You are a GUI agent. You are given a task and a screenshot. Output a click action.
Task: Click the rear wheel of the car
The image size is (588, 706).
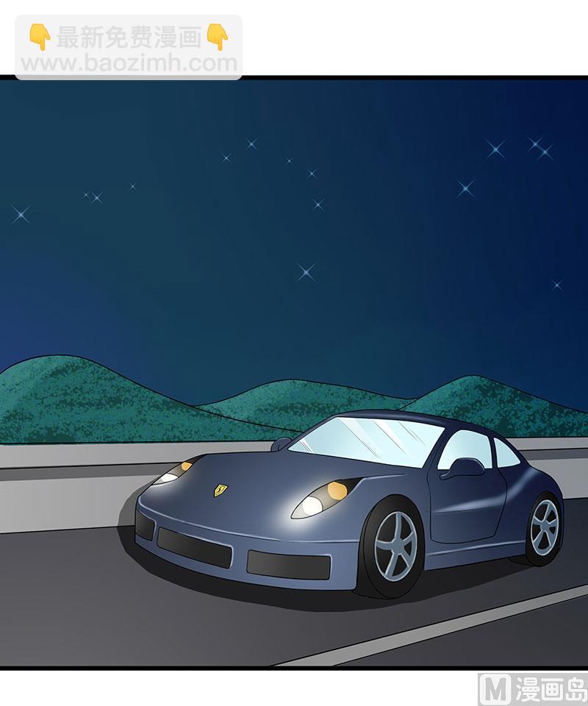point(544,527)
